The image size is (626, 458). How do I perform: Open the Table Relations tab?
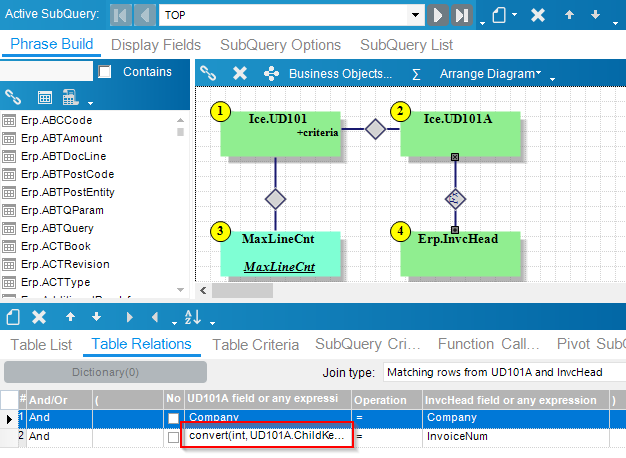(141, 344)
